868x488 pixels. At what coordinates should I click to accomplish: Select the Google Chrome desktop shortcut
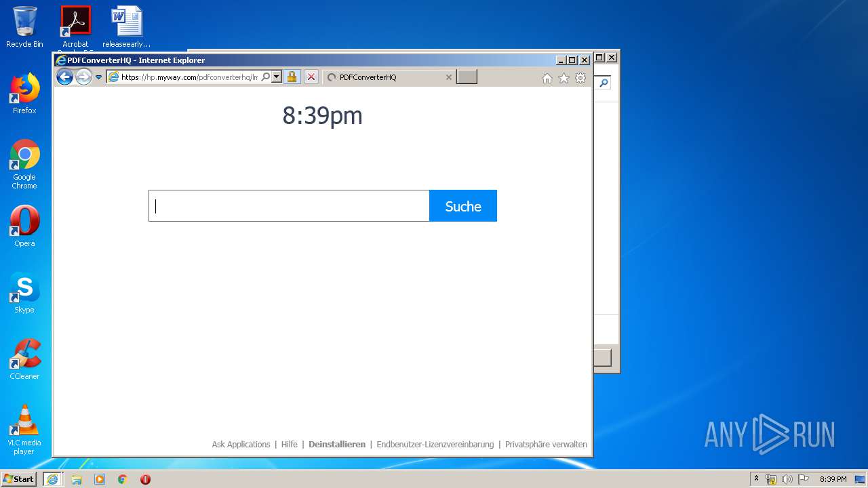[24, 164]
